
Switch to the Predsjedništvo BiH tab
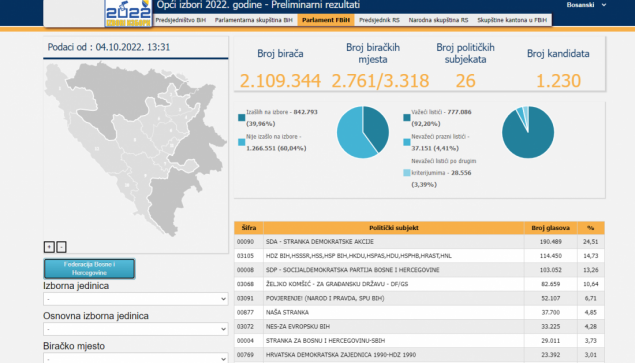(181, 20)
